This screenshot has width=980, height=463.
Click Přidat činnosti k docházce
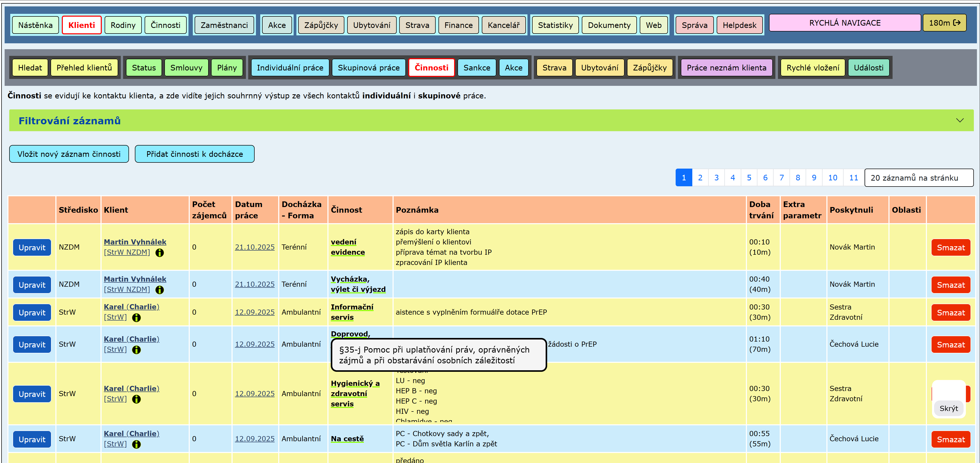click(x=194, y=154)
